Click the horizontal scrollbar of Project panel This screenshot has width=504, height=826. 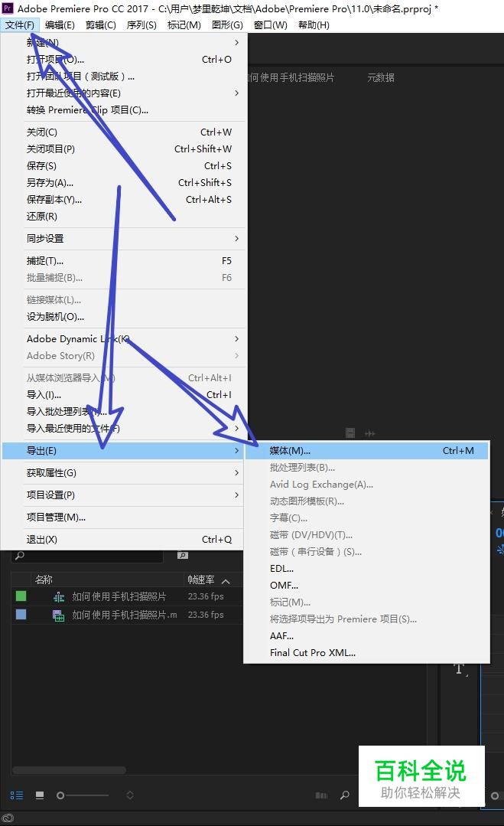[x=69, y=769]
